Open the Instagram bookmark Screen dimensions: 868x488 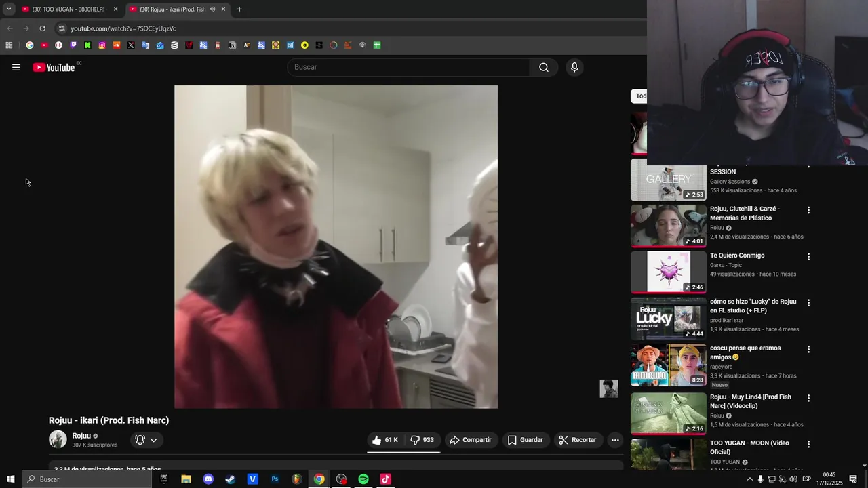[102, 45]
